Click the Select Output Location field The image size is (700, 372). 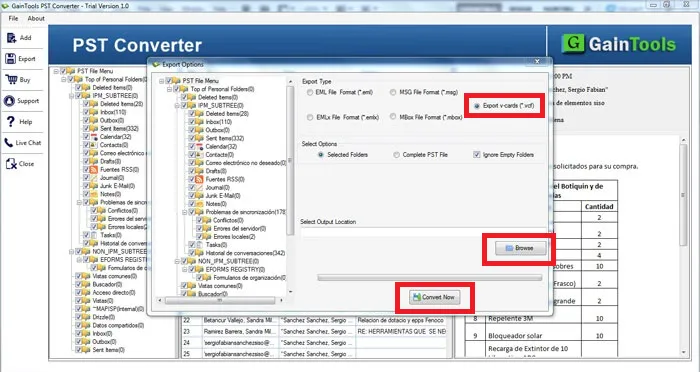[423, 232]
